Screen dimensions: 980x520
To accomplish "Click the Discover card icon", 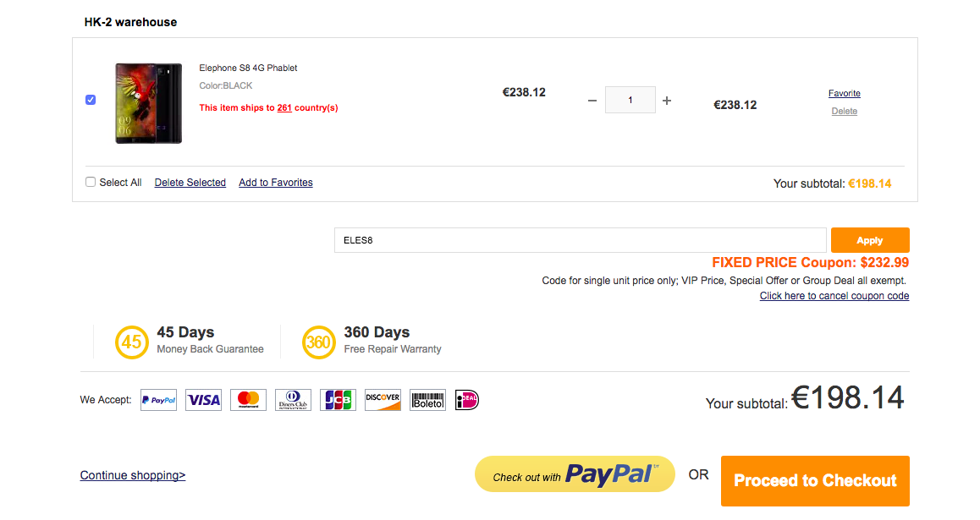I will [383, 400].
